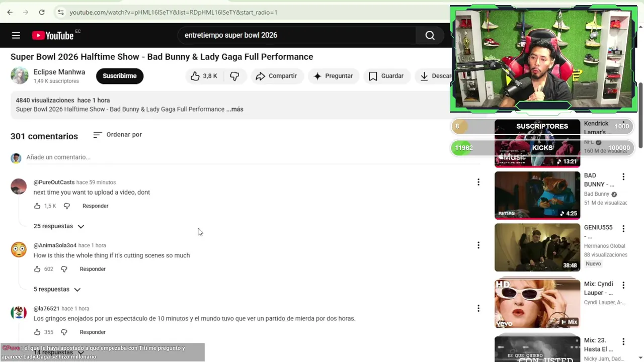Click the search magnifier button

430,35
